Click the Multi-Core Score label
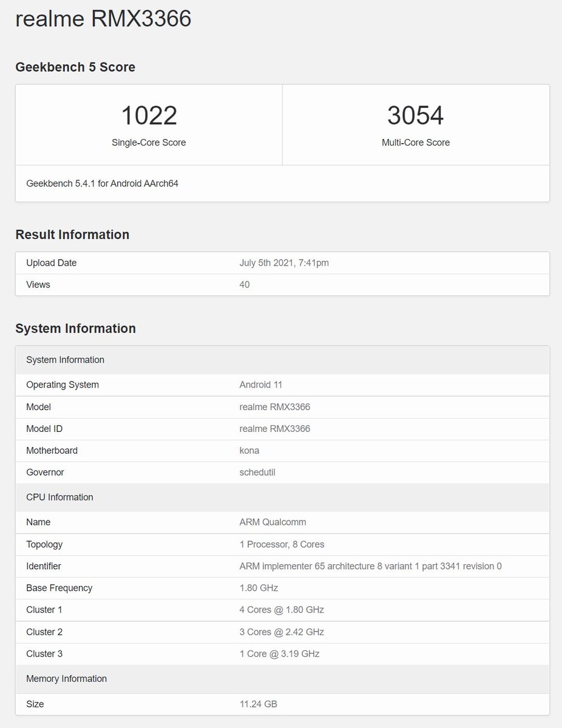The height and width of the screenshot is (728, 562). tap(416, 143)
